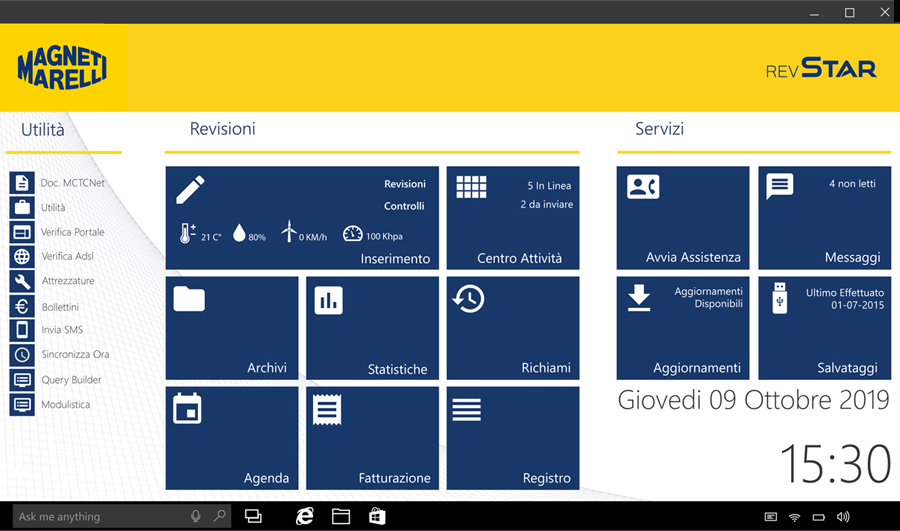Click the grid icon in Centro Attività
This screenshot has width=900, height=531.
point(471,187)
